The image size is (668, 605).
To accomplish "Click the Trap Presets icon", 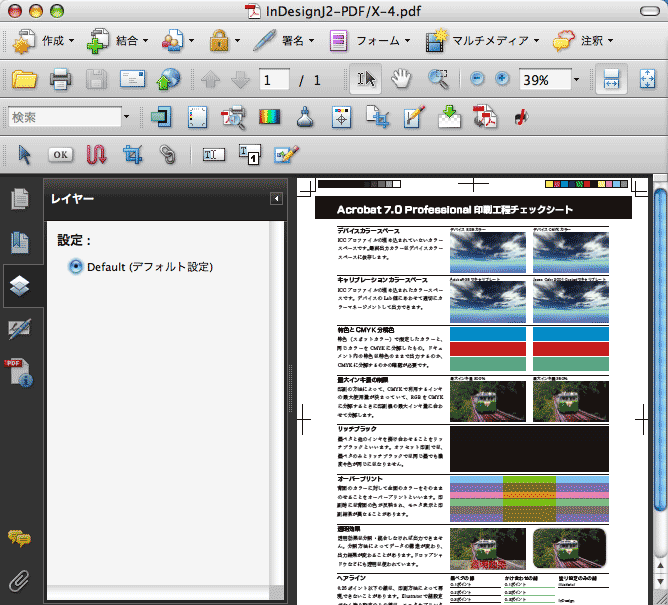I will pos(161,117).
